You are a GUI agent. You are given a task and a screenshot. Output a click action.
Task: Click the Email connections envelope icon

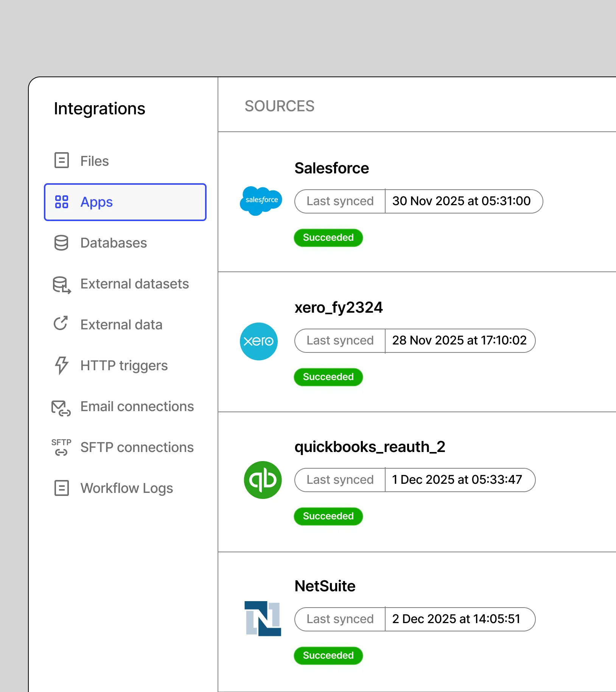pos(61,408)
